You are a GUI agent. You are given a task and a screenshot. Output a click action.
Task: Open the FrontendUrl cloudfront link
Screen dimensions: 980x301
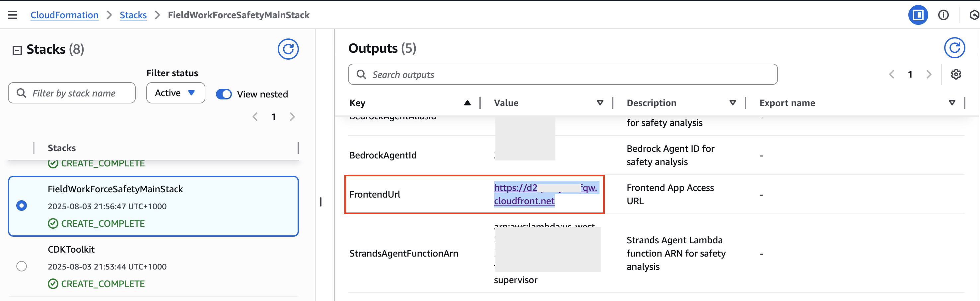545,194
